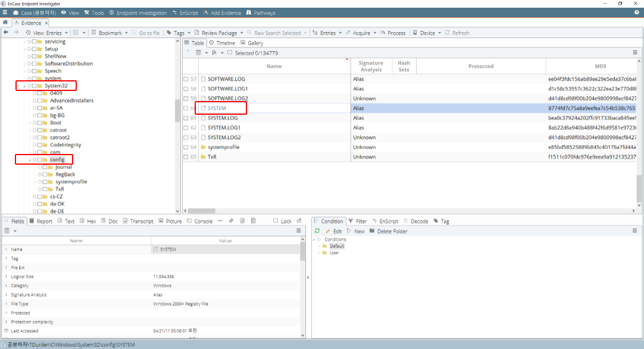Open the Add Evidence menu

(x=226, y=12)
